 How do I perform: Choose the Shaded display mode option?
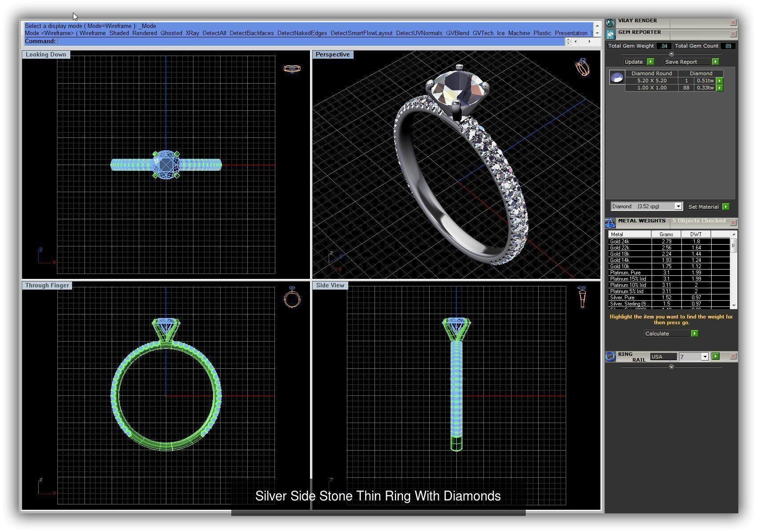click(x=119, y=33)
